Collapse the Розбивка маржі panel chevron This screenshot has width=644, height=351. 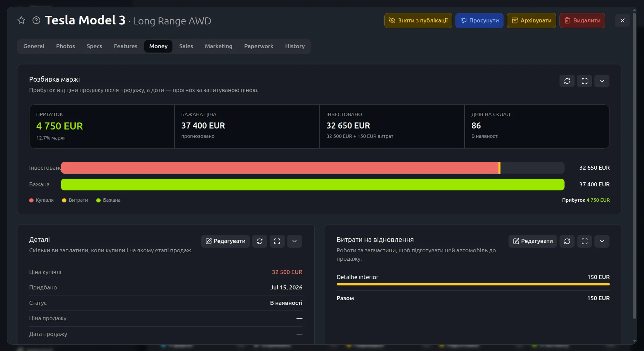tap(602, 81)
